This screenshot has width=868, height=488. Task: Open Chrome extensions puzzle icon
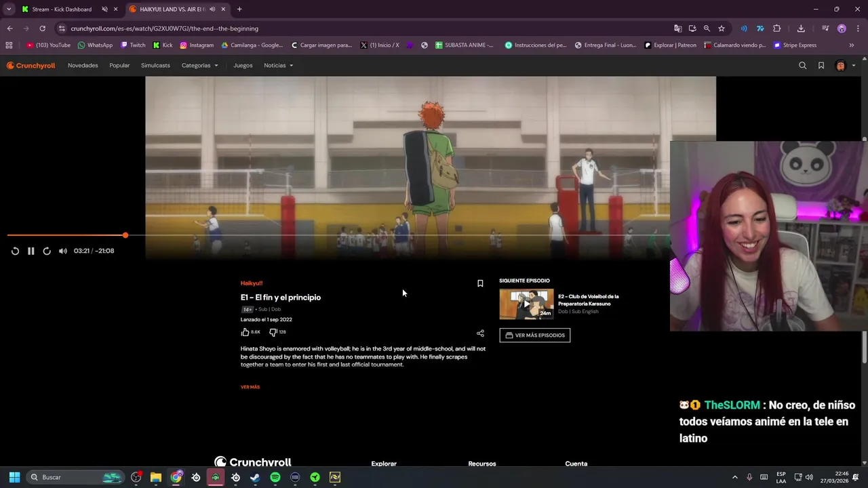click(x=777, y=28)
